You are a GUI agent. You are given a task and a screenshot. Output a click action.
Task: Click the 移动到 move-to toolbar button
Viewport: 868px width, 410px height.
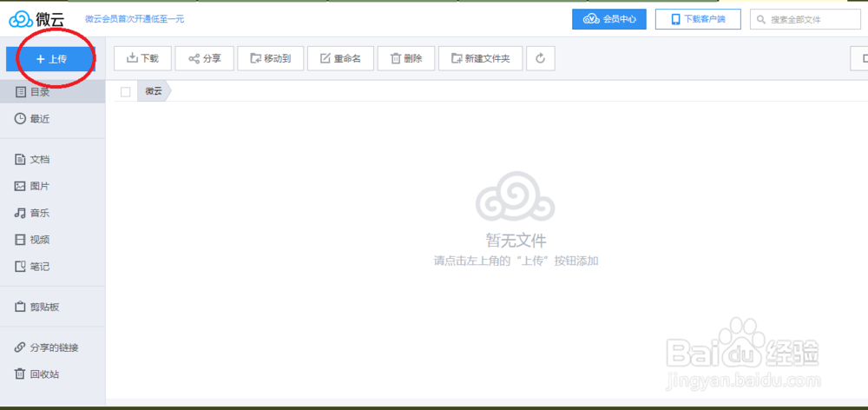271,58
